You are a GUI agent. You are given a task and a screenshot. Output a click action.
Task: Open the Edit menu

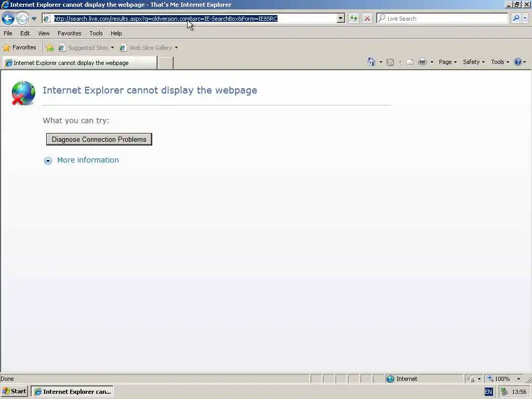tap(25, 33)
